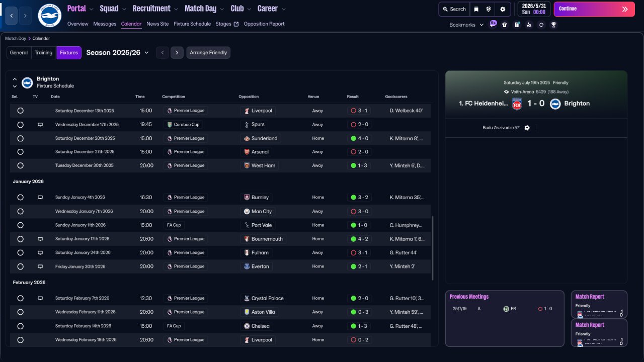The image size is (644, 362).
Task: Select the radio button for the Sunderland fixture
Action: point(20,138)
